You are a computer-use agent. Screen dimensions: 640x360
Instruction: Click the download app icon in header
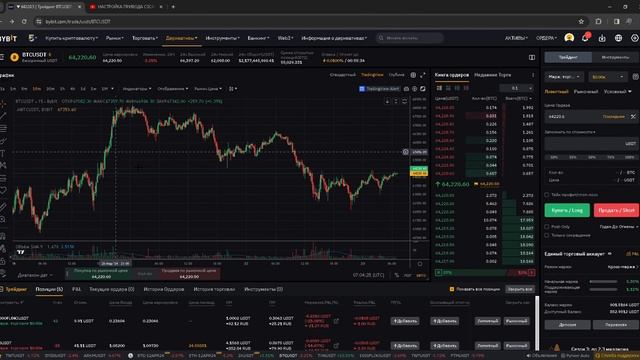602,38
